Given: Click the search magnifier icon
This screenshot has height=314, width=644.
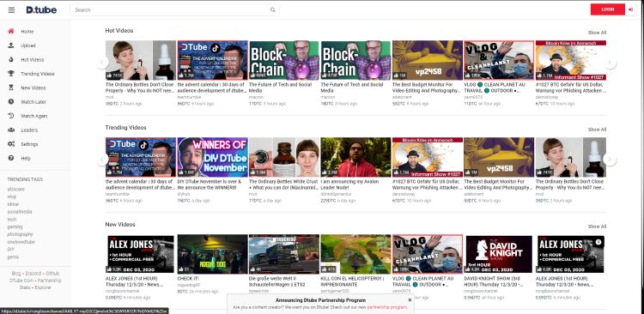Looking at the screenshot, I should (273, 9).
